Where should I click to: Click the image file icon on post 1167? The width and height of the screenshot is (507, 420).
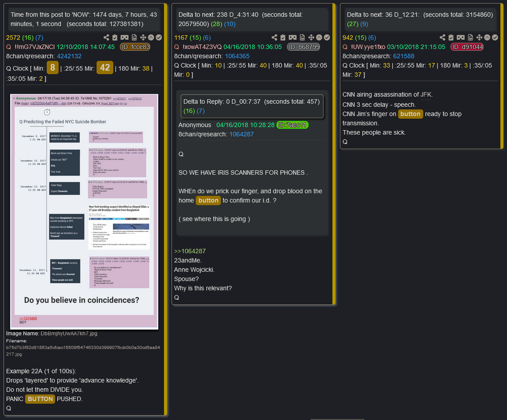302,37
